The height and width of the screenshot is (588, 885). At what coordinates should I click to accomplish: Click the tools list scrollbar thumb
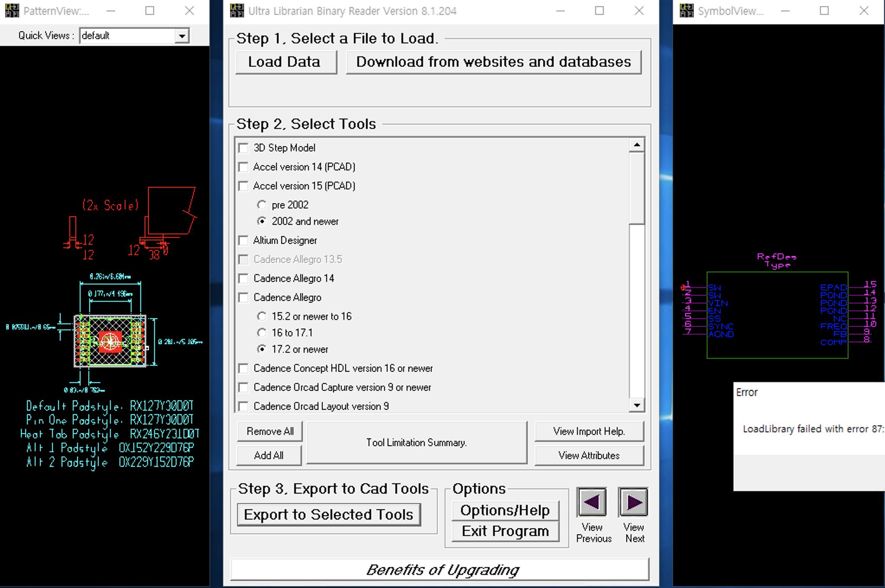tap(637, 188)
